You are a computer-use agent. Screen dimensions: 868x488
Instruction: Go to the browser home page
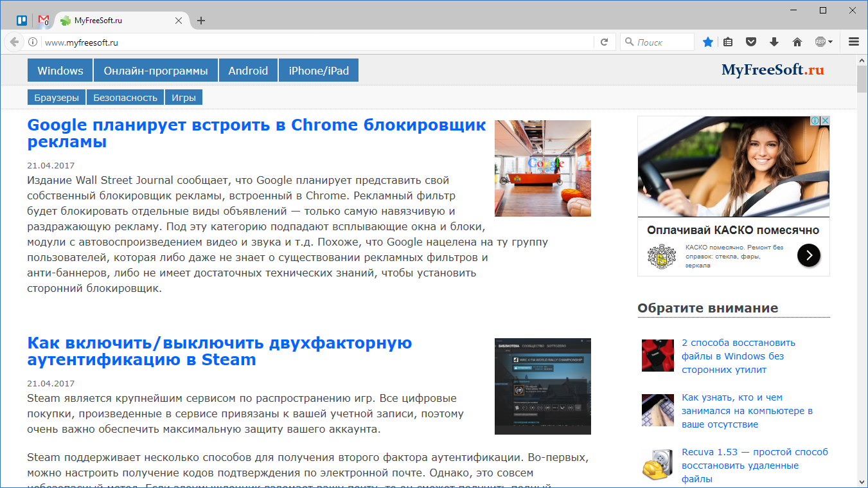(x=797, y=42)
